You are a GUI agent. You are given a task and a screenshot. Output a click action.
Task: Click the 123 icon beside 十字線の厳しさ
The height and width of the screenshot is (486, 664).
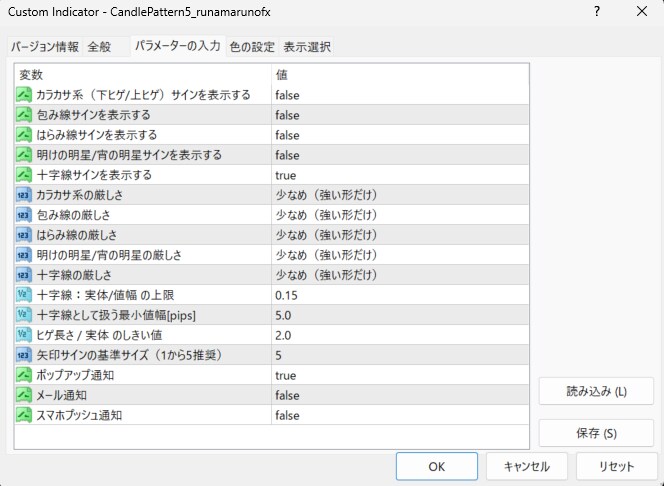(24, 275)
